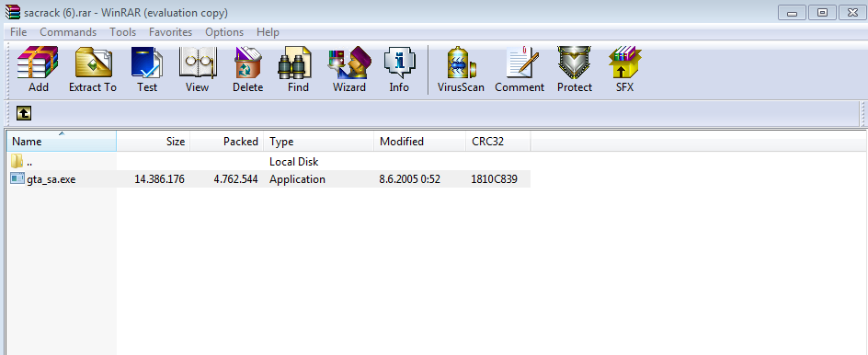Sort by Modified column header
This screenshot has height=355, width=868.
pos(420,142)
